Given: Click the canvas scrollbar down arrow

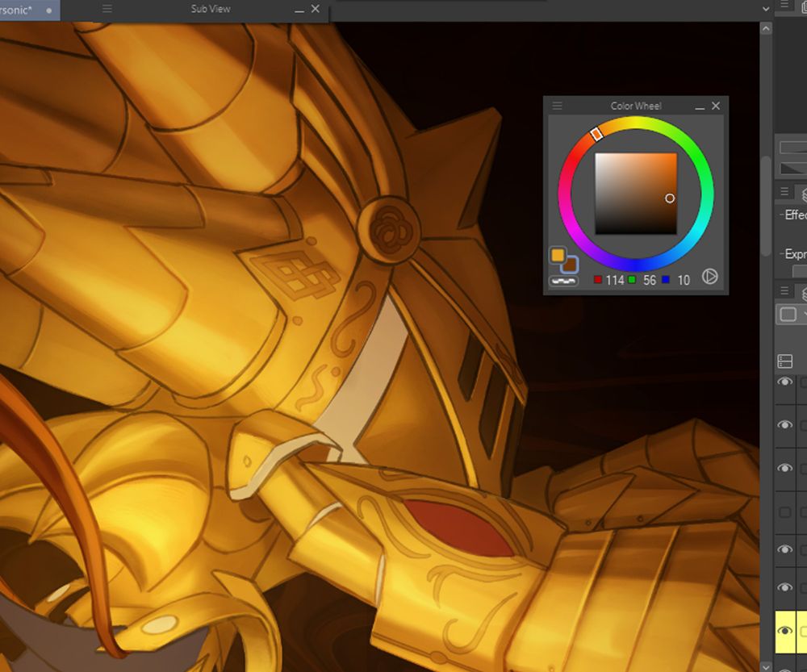Looking at the screenshot, I should (766, 667).
